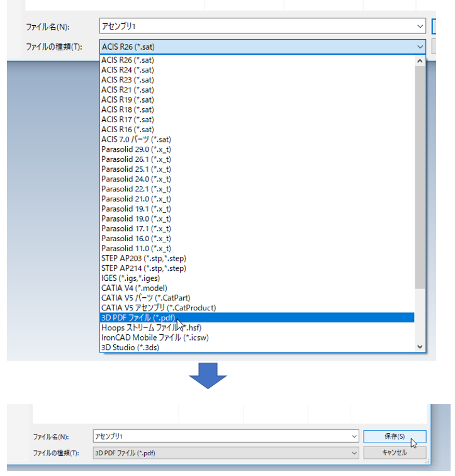Choose CATIA V5 アセンブリ (*.CatProduct) format
Viewport: 455px width, 476px height.
(x=257, y=308)
